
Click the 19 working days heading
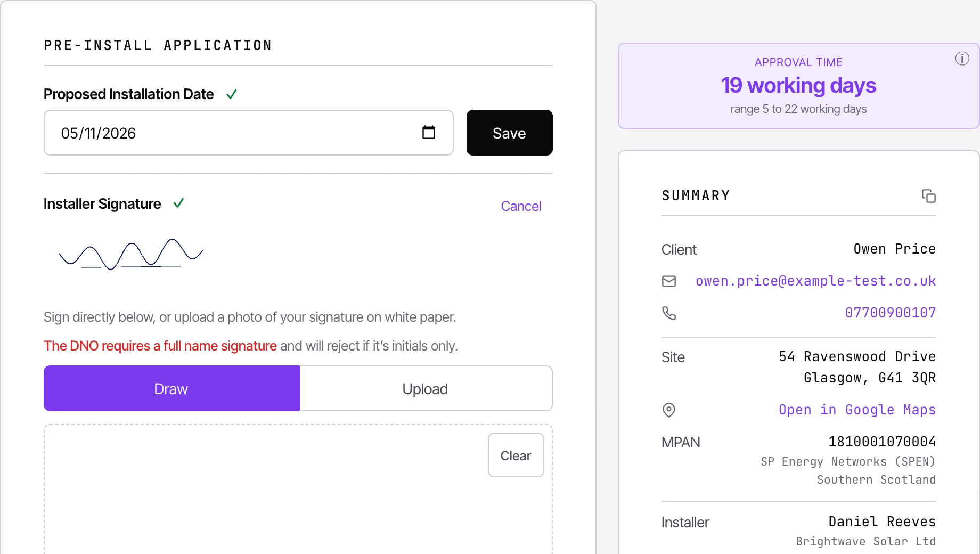(x=798, y=85)
